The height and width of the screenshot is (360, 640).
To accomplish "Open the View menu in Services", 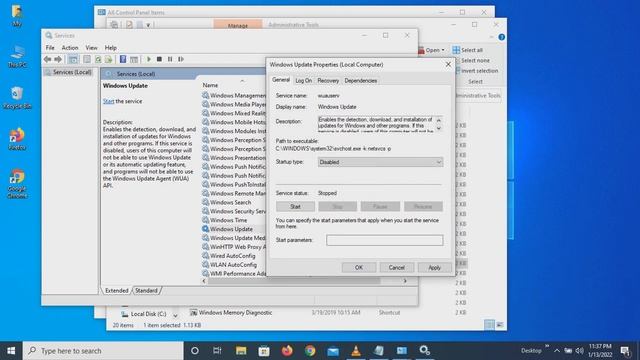I will coord(91,48).
